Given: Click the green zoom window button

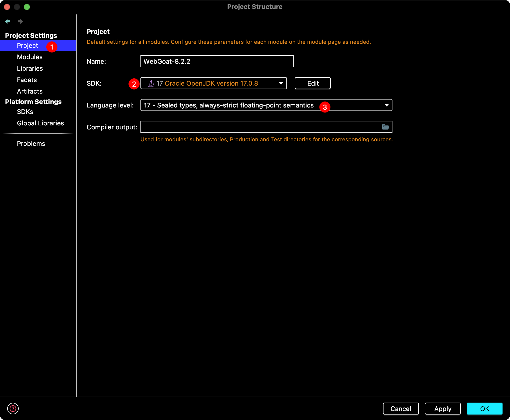Looking at the screenshot, I should (27, 7).
